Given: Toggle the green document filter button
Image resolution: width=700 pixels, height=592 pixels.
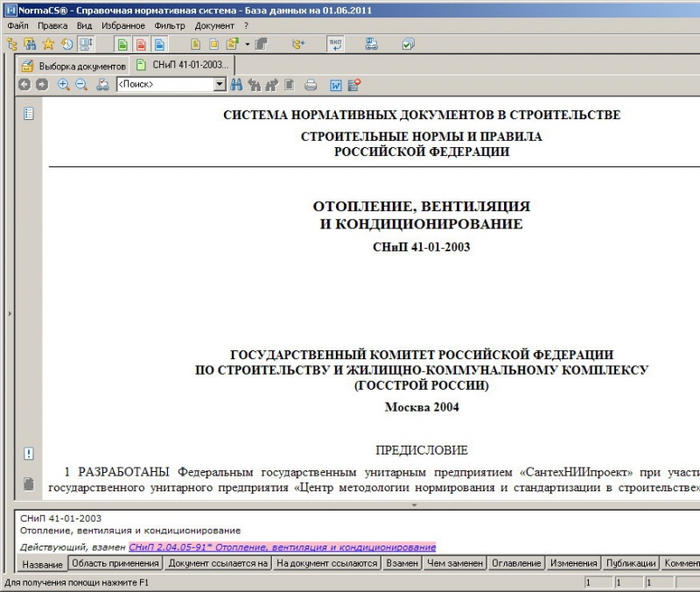Looking at the screenshot, I should pos(122,44).
